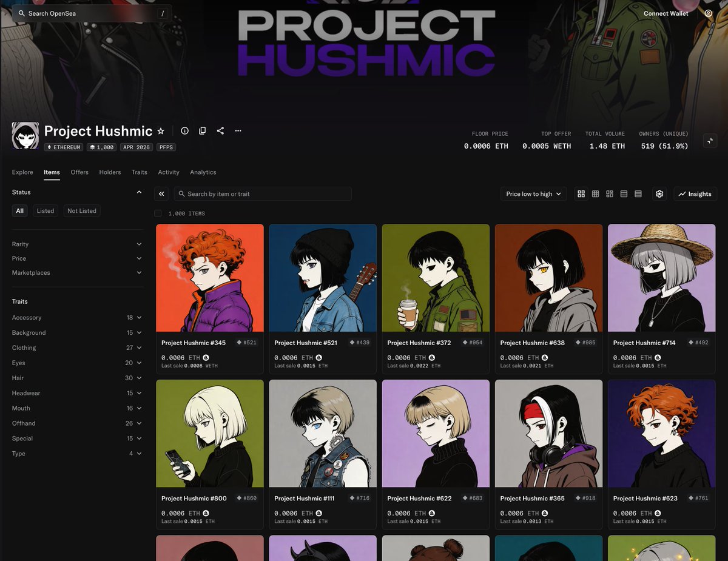Focus the Search OpenSea field
728x561 pixels.
coord(92,13)
